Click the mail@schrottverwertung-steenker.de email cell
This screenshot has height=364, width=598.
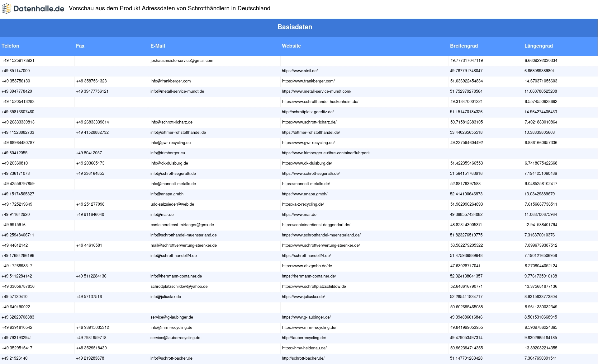pyautogui.click(x=184, y=245)
